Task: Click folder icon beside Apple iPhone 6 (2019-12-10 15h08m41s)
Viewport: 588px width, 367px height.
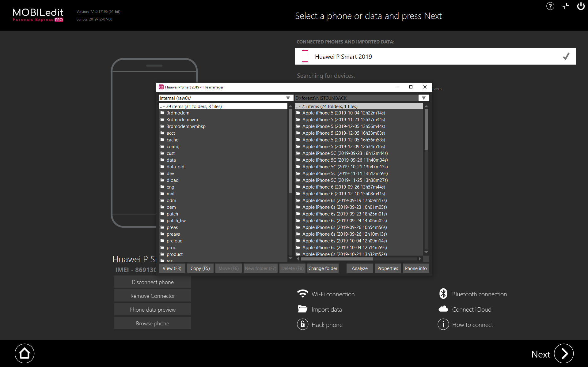Action: point(298,194)
